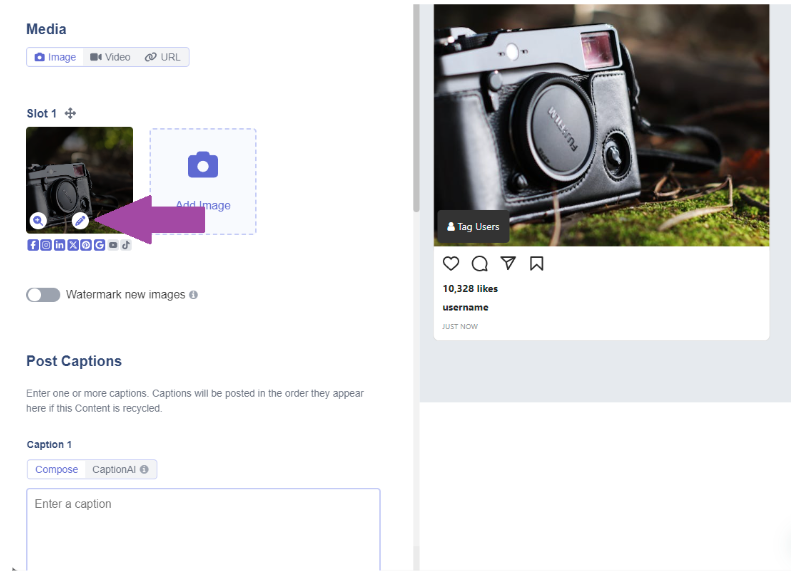Screen dimensions: 791x573
Task: Focus the Enter a caption text box
Action: (x=203, y=530)
